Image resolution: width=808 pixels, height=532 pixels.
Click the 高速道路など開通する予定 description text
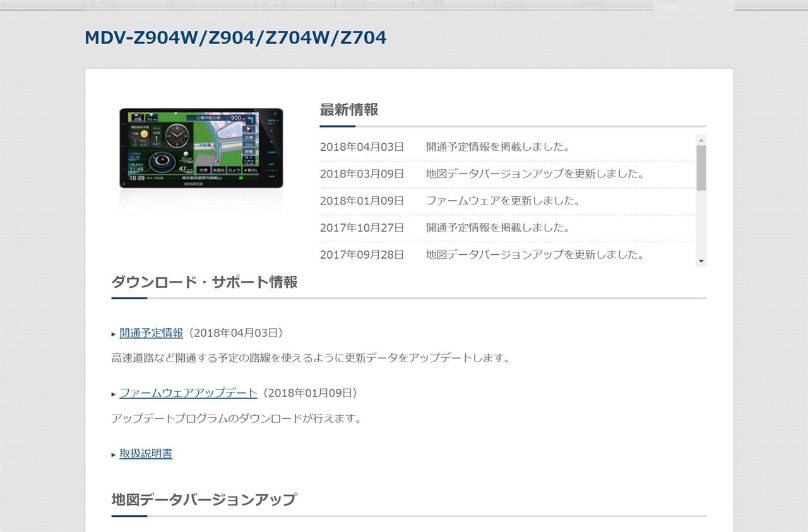tap(311, 358)
